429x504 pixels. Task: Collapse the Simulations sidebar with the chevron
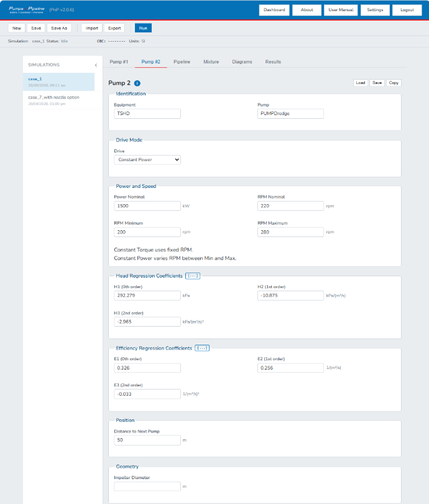tap(96, 65)
